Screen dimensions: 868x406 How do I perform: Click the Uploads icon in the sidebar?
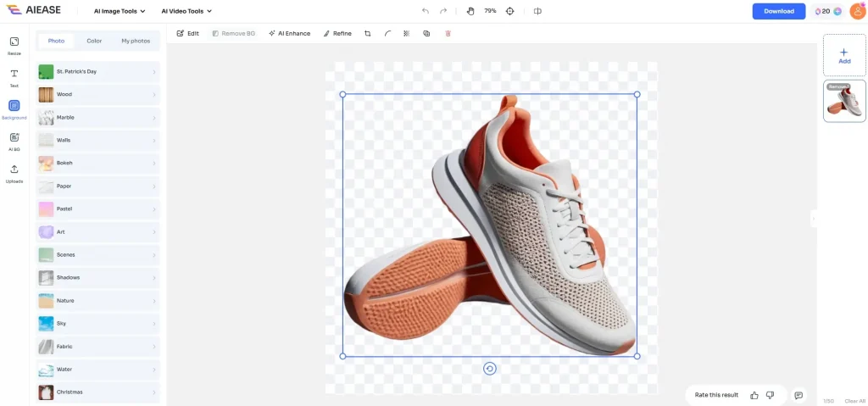pyautogui.click(x=14, y=171)
